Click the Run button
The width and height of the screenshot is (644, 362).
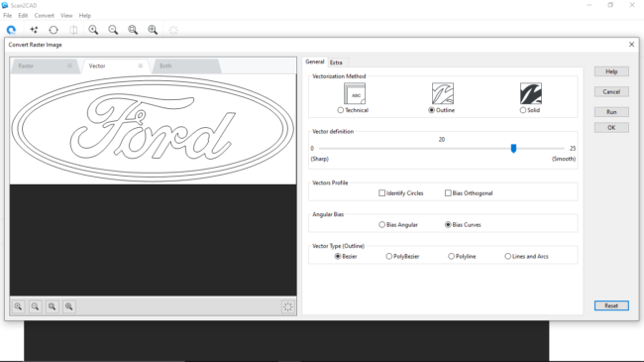tap(611, 112)
